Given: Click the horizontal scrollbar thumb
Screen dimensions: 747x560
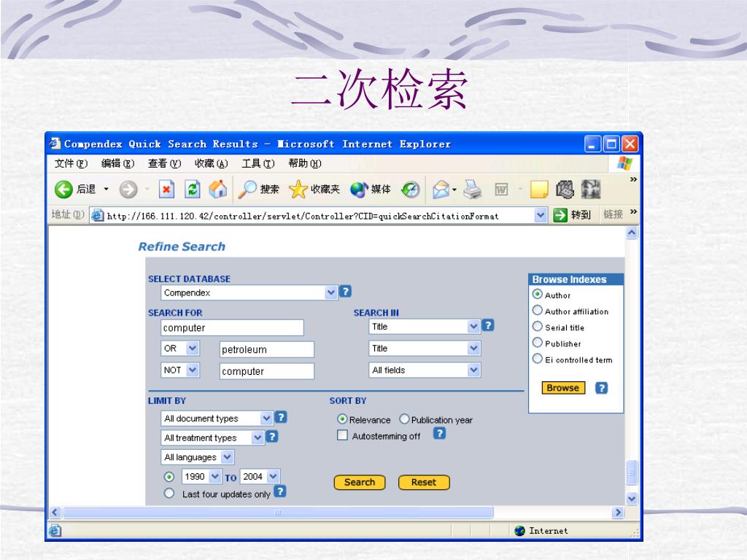Looking at the screenshot, I should point(278,513).
